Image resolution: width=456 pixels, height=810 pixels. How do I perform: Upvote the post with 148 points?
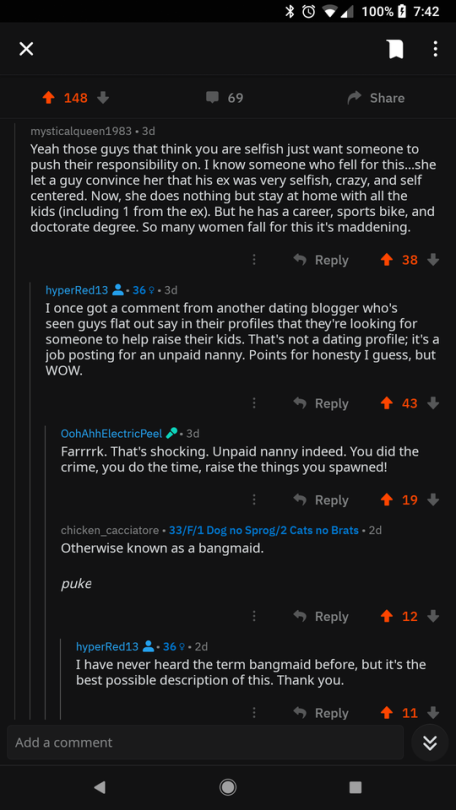(49, 98)
